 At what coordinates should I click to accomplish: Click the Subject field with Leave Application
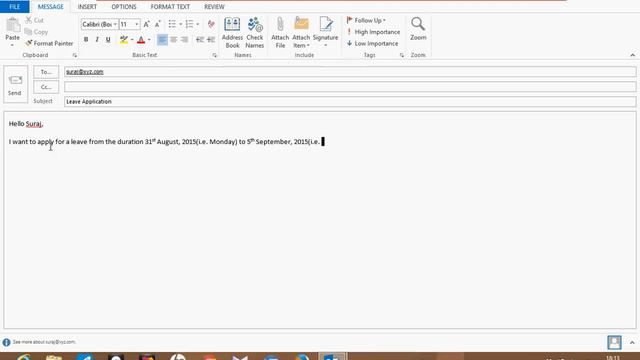350,101
